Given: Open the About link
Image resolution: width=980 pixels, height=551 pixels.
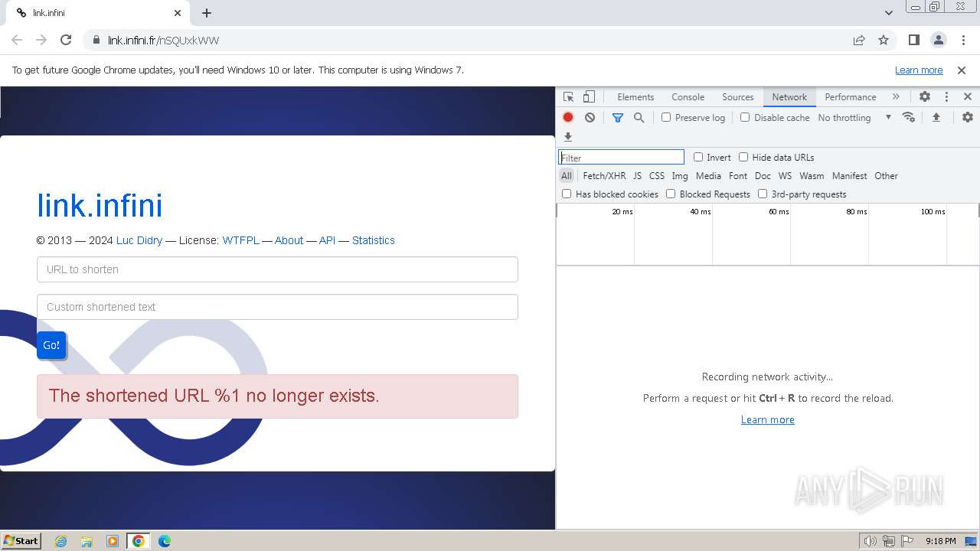Looking at the screenshot, I should 289,240.
